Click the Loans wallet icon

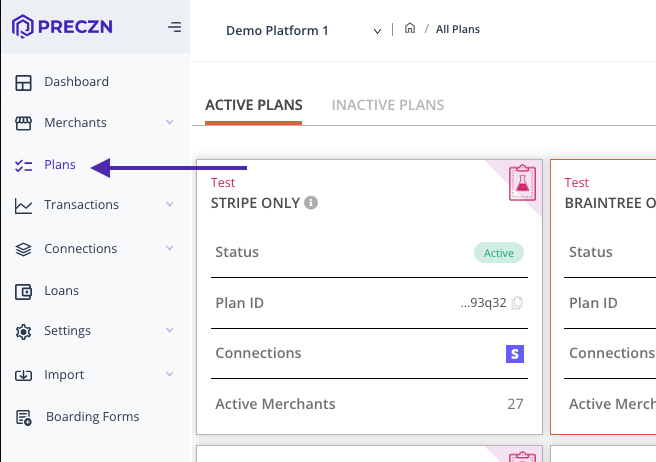(x=24, y=291)
